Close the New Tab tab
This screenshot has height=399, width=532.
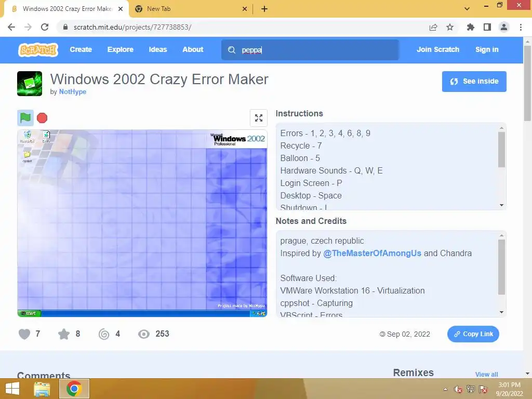[245, 9]
